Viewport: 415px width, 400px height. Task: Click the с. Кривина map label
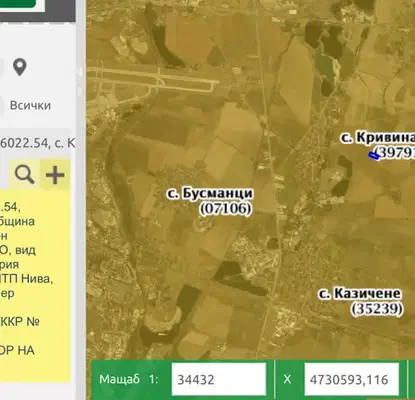pos(378,138)
